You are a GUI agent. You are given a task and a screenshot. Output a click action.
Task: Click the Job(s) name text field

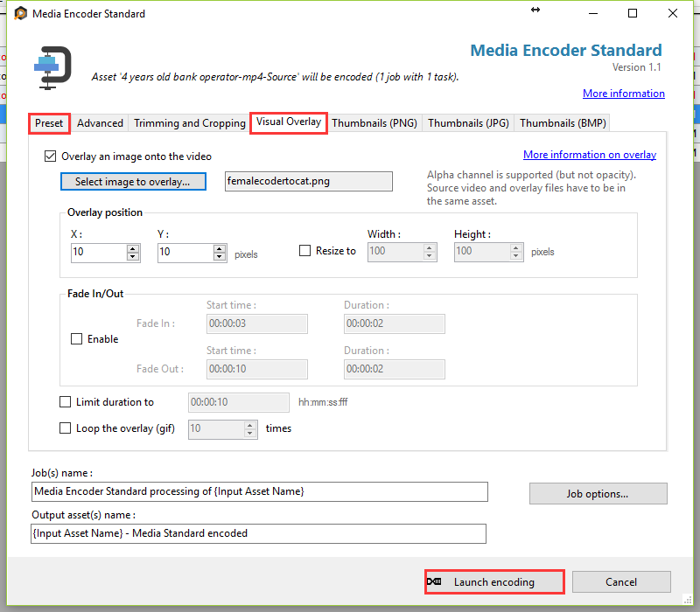coord(259,491)
